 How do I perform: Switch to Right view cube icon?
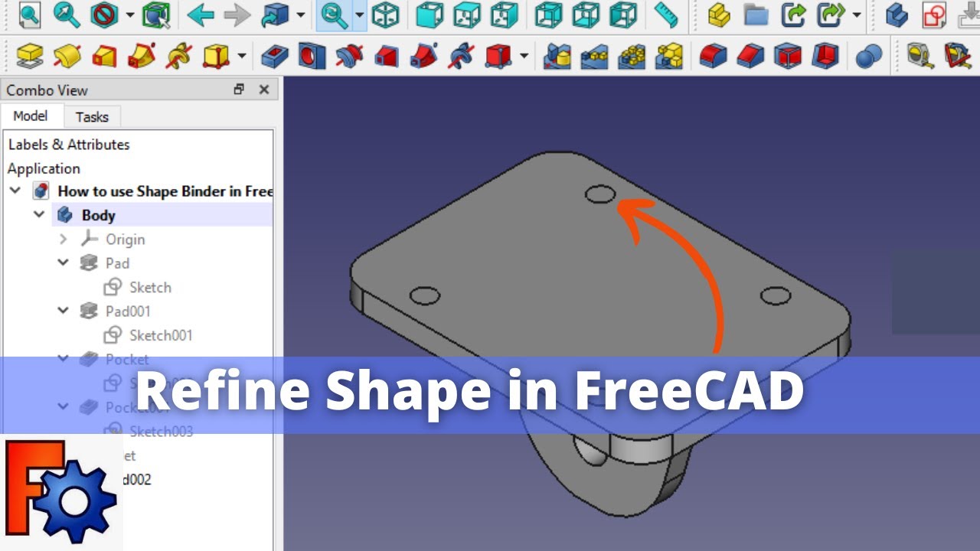coord(504,15)
